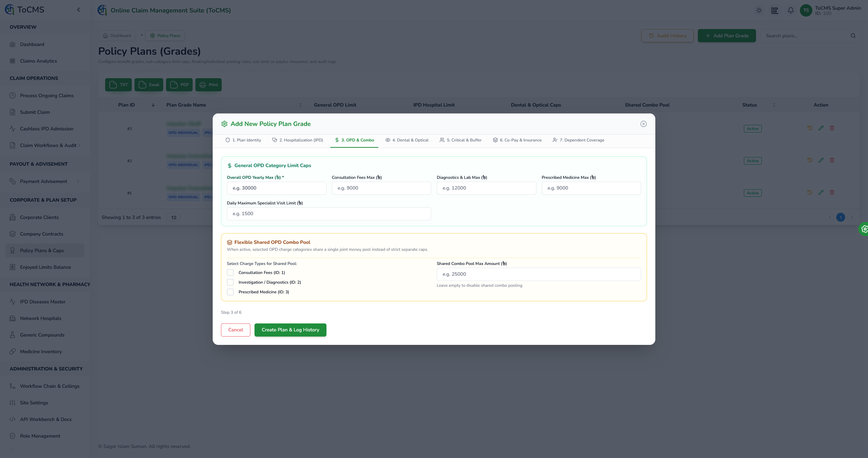
Task: Focus Overall OPD Yearly Max field
Action: (277, 188)
